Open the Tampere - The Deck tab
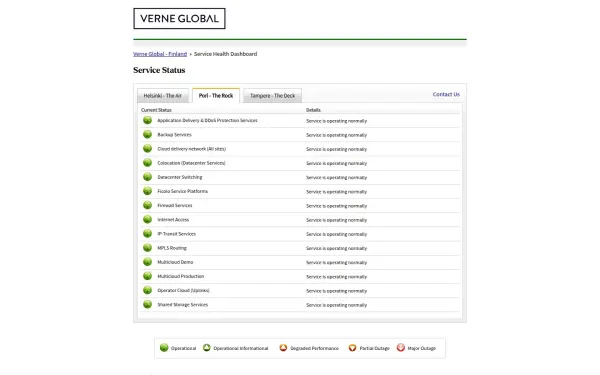The height and width of the screenshot is (375, 600). coord(272,96)
